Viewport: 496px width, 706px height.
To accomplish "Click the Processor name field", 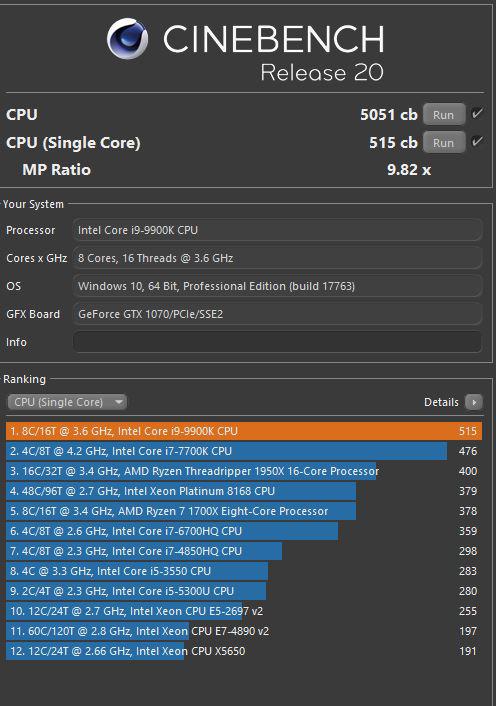I will click(x=277, y=230).
